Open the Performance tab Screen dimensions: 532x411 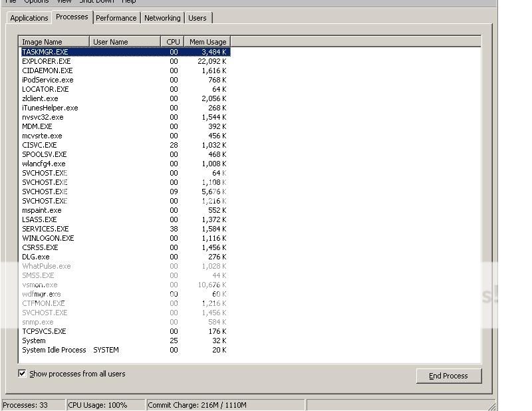point(116,18)
